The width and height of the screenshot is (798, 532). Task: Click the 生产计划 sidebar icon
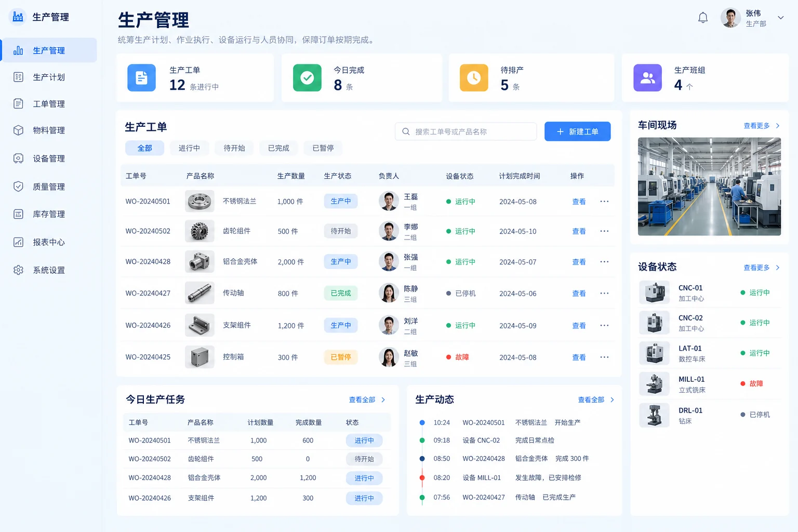(18, 77)
